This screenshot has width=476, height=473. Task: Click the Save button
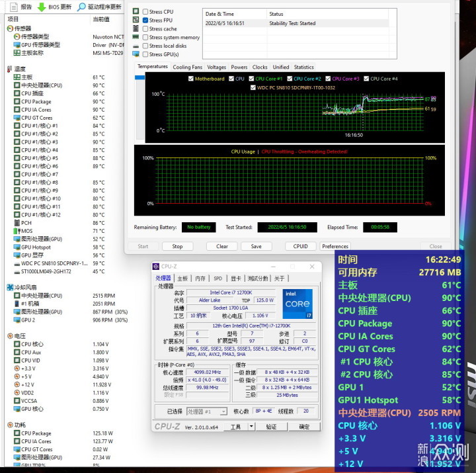[257, 246]
